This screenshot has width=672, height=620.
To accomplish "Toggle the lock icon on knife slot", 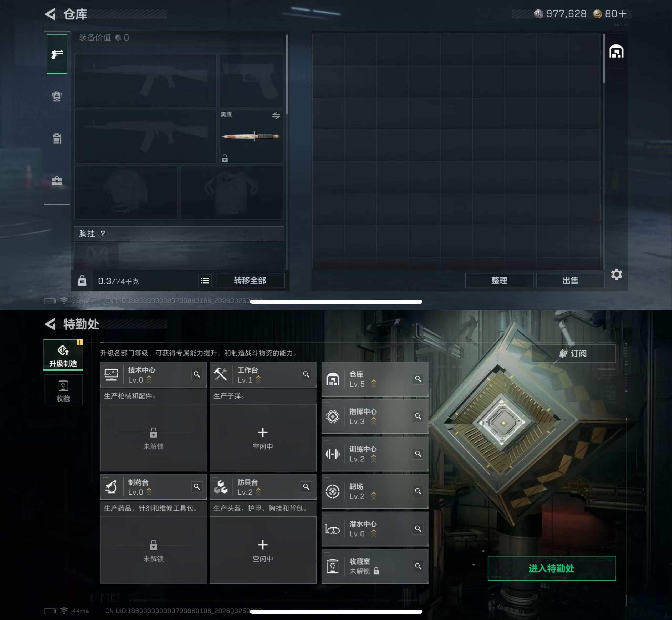I will coord(225,158).
